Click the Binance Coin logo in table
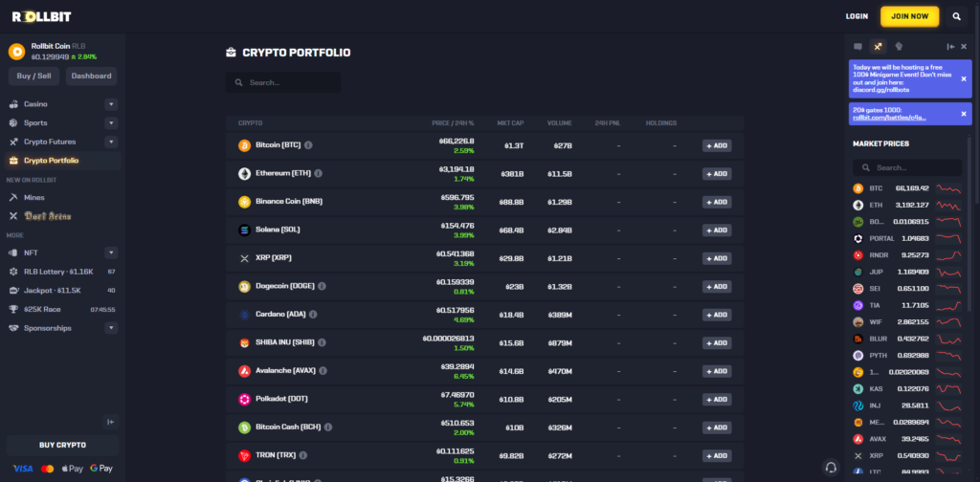The image size is (980, 482). coord(244,202)
